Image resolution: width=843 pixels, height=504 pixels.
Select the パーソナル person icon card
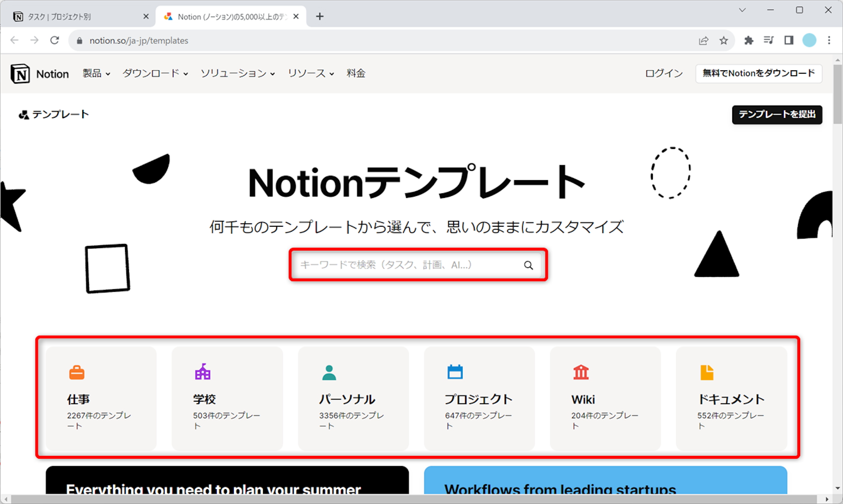(x=353, y=398)
